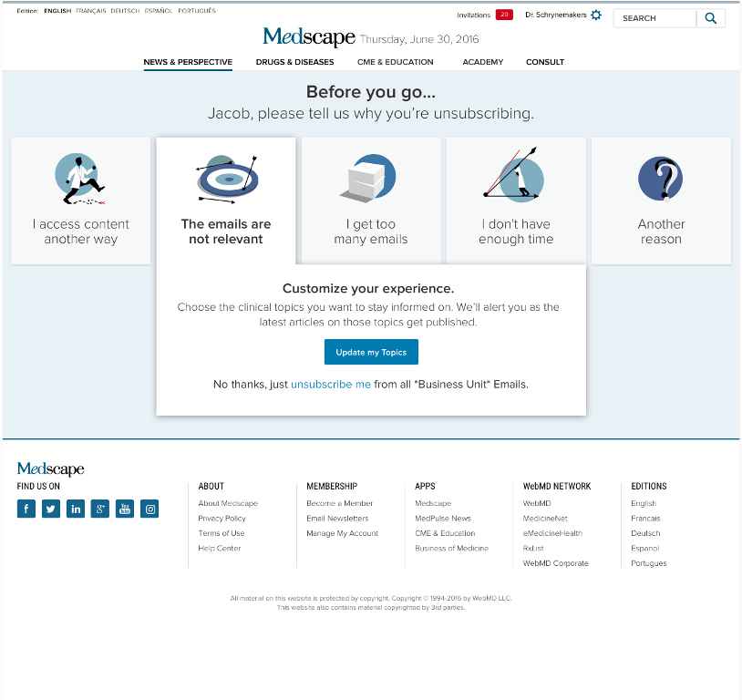742x700 pixels.
Task: Open the Drugs & Diseases tab
Action: click(x=294, y=62)
